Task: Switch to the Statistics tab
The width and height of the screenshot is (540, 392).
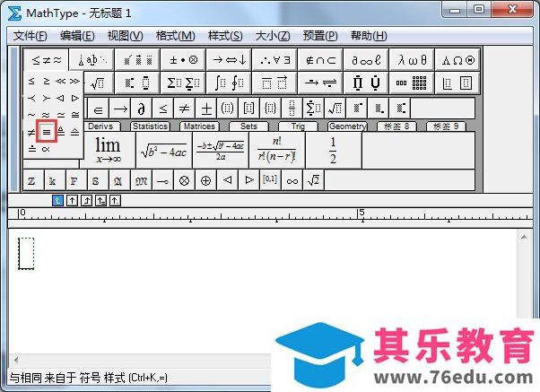Action: (150, 126)
